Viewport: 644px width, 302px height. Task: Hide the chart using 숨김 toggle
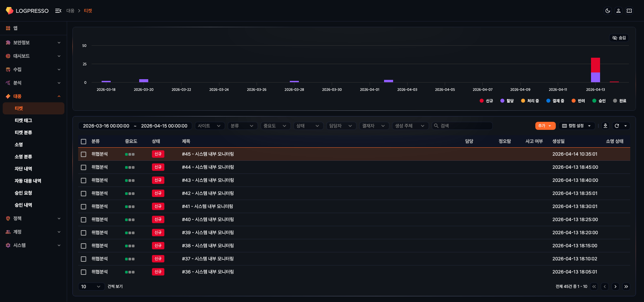619,38
